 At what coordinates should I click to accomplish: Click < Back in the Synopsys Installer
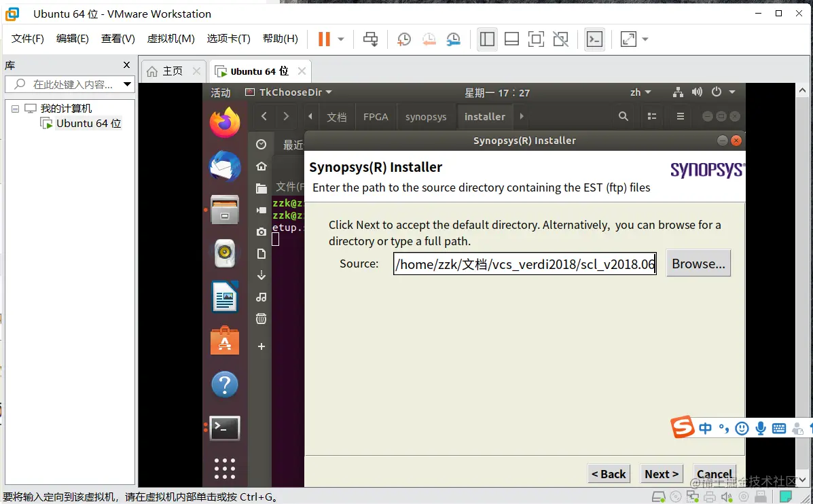pyautogui.click(x=609, y=474)
